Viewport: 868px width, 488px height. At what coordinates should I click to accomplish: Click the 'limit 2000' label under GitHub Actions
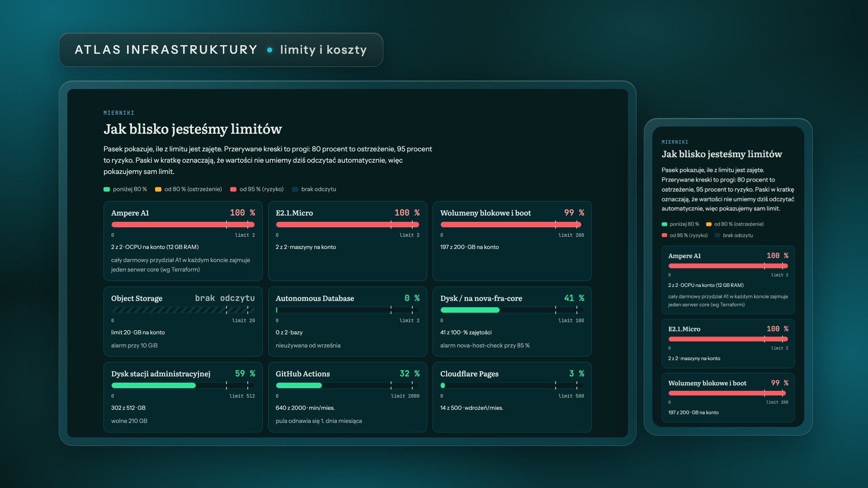pos(405,396)
